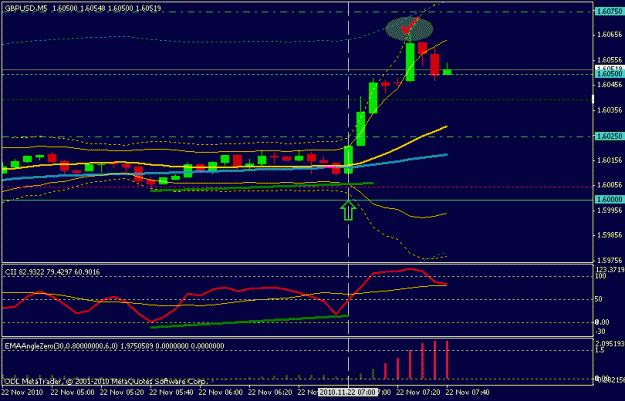Click the -30 level on CII scale
The width and height of the screenshot is (625, 401).
pyautogui.click(x=600, y=331)
